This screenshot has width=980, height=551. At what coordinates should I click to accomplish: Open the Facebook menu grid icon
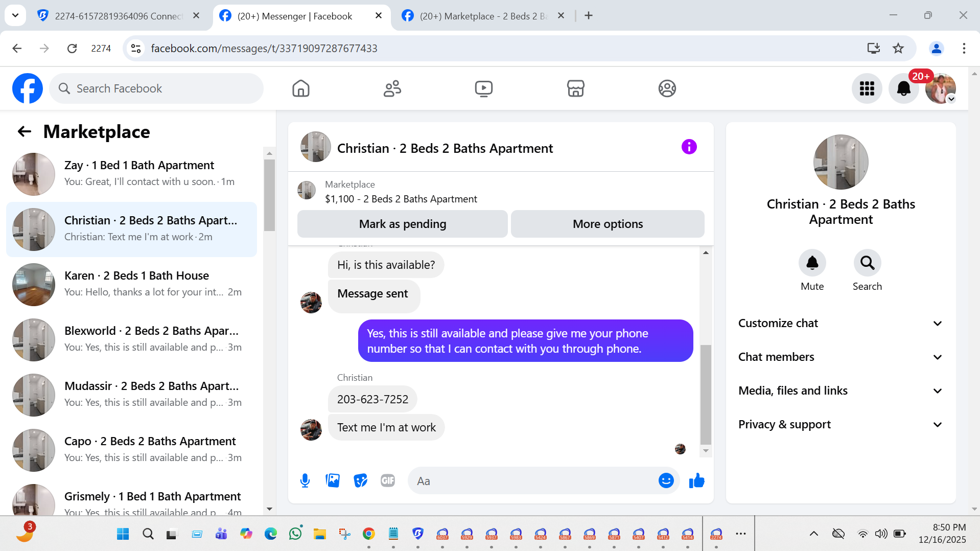pyautogui.click(x=867, y=88)
